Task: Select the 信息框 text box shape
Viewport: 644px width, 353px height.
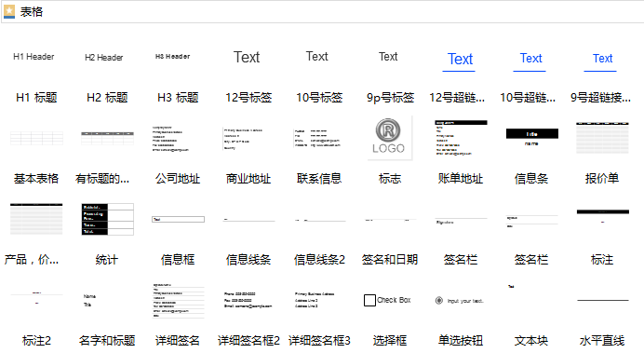Action: 179,220
